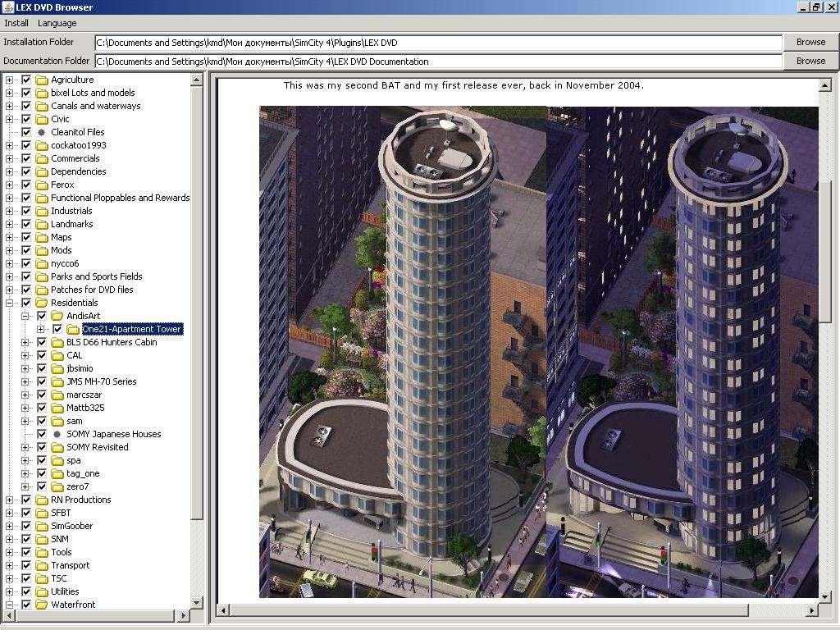This screenshot has width=840, height=630.
Task: Click the tree panel scroll-down arrow
Action: [197, 603]
